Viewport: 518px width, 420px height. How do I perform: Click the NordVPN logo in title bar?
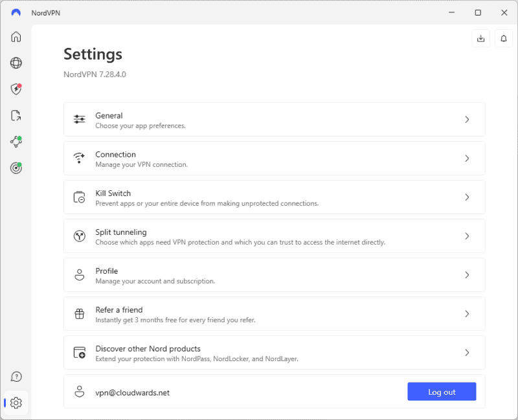click(16, 12)
